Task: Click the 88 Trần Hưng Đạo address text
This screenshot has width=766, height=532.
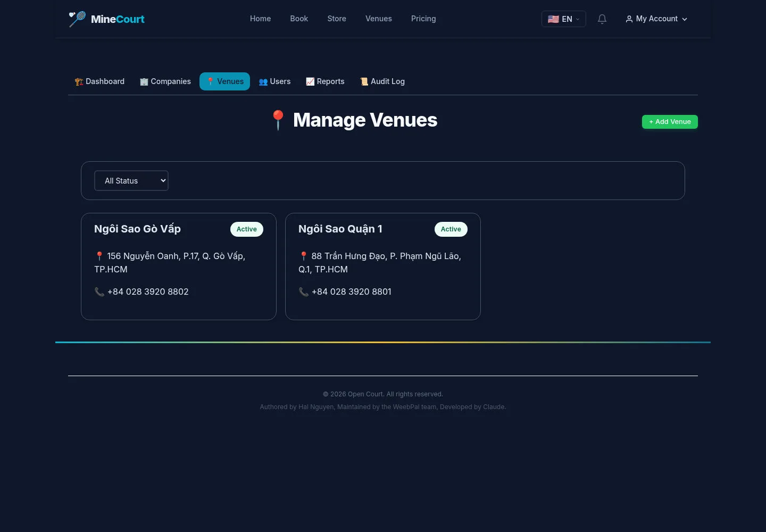Action: (380, 263)
